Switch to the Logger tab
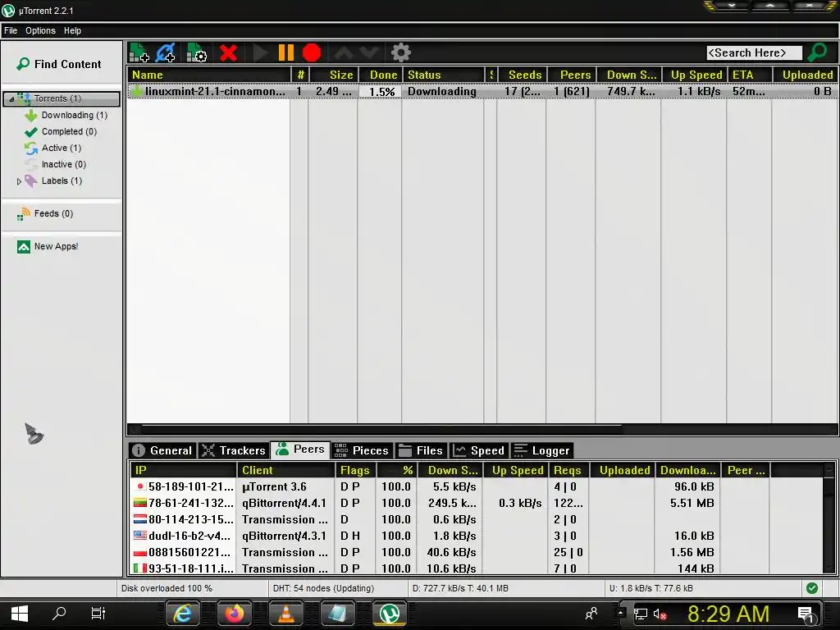Image resolution: width=840 pixels, height=630 pixels. 541,450
